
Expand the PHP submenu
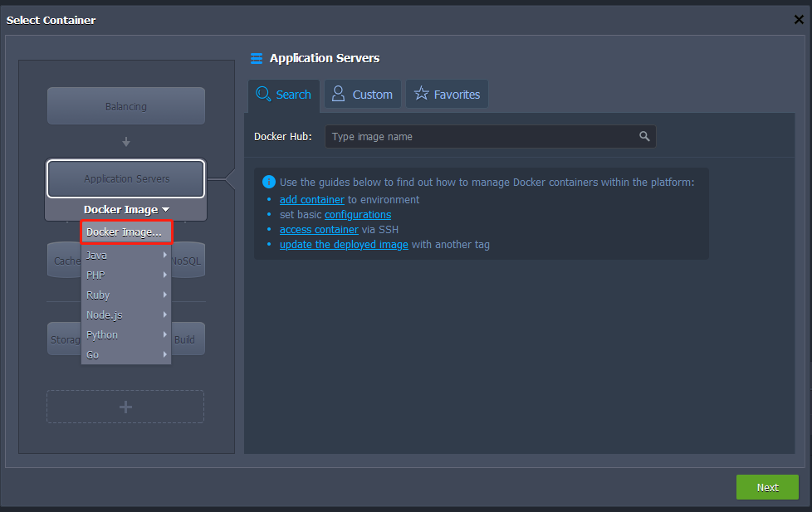(x=126, y=276)
